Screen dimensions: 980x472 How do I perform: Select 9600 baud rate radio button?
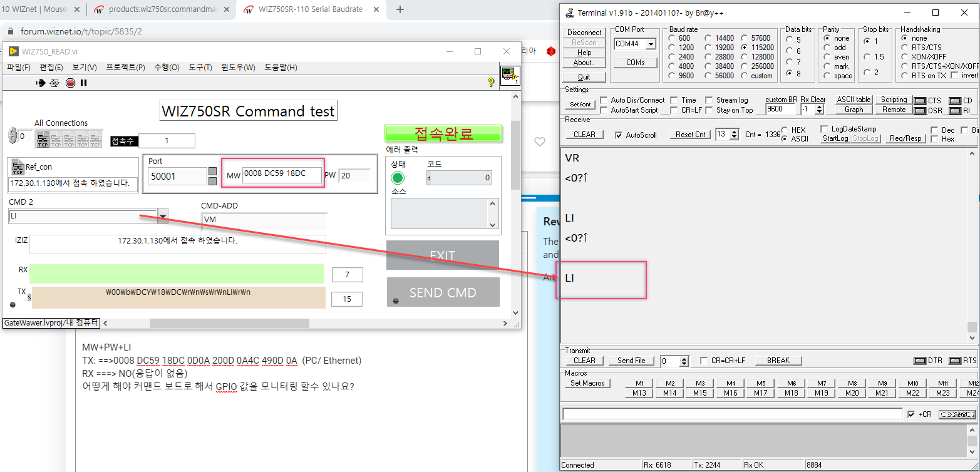click(x=672, y=76)
